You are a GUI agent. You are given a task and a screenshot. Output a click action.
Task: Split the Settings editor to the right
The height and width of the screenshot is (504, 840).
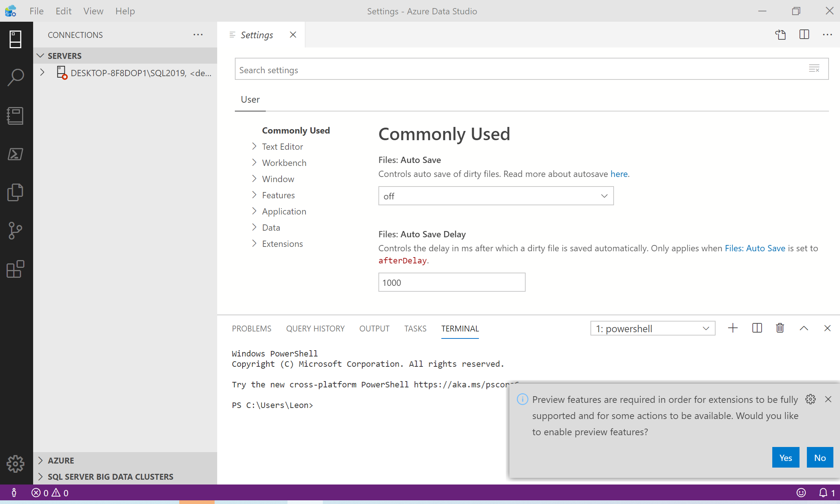(x=804, y=35)
